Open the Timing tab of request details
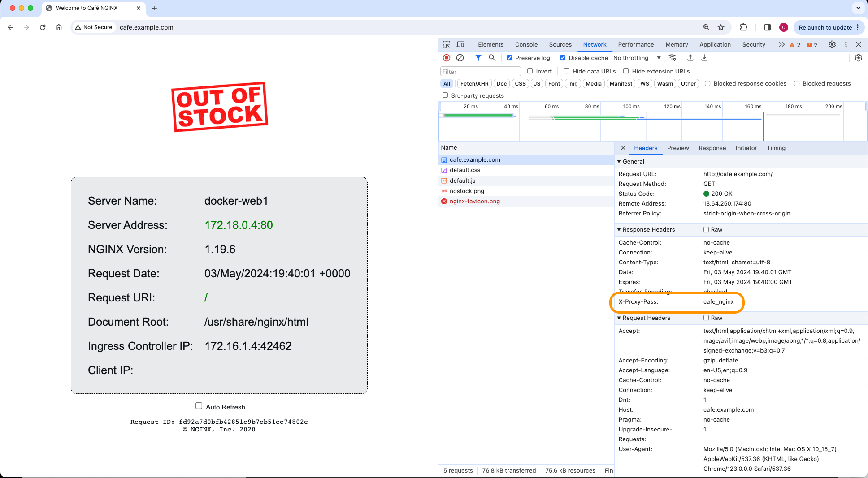The height and width of the screenshot is (478, 868). pyautogui.click(x=776, y=148)
